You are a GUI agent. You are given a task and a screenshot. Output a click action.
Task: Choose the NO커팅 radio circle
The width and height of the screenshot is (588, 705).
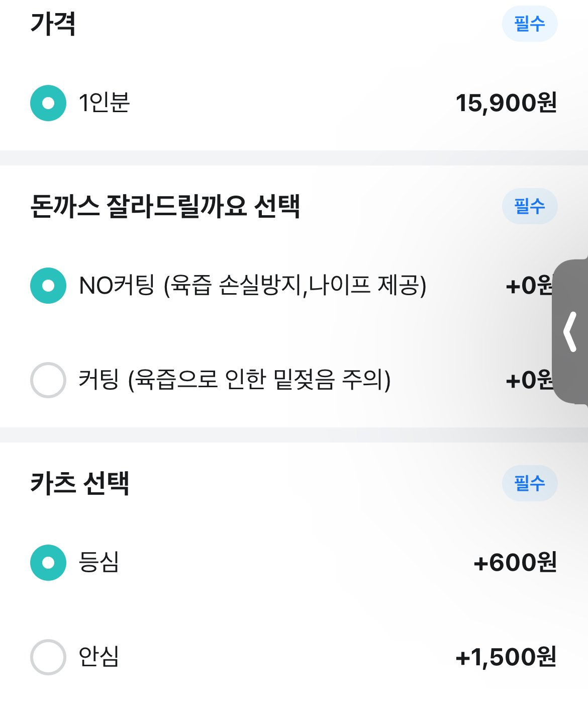pyautogui.click(x=48, y=286)
